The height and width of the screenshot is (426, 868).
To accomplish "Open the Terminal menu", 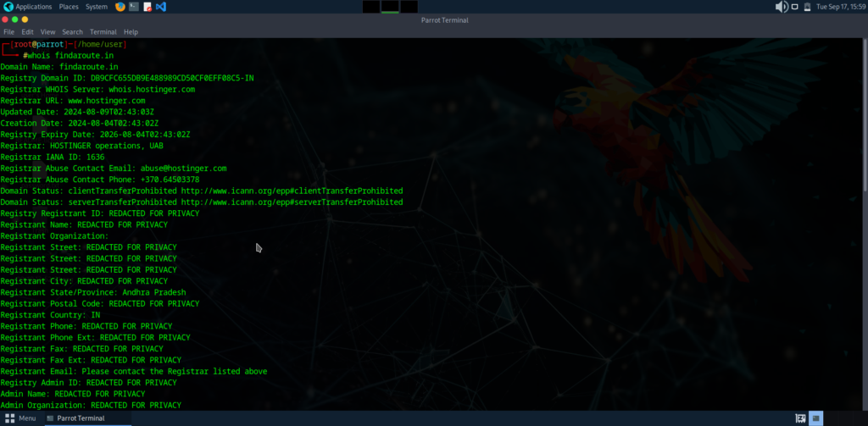I will [103, 32].
